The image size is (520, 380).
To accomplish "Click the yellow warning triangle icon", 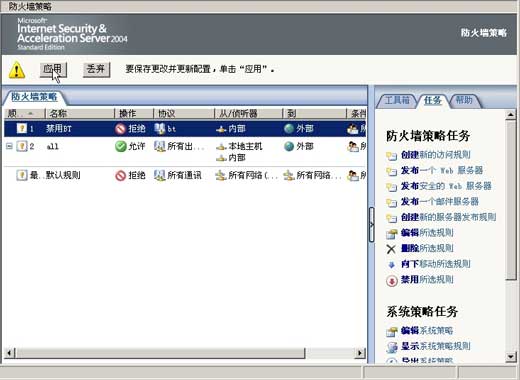I will pos(17,70).
